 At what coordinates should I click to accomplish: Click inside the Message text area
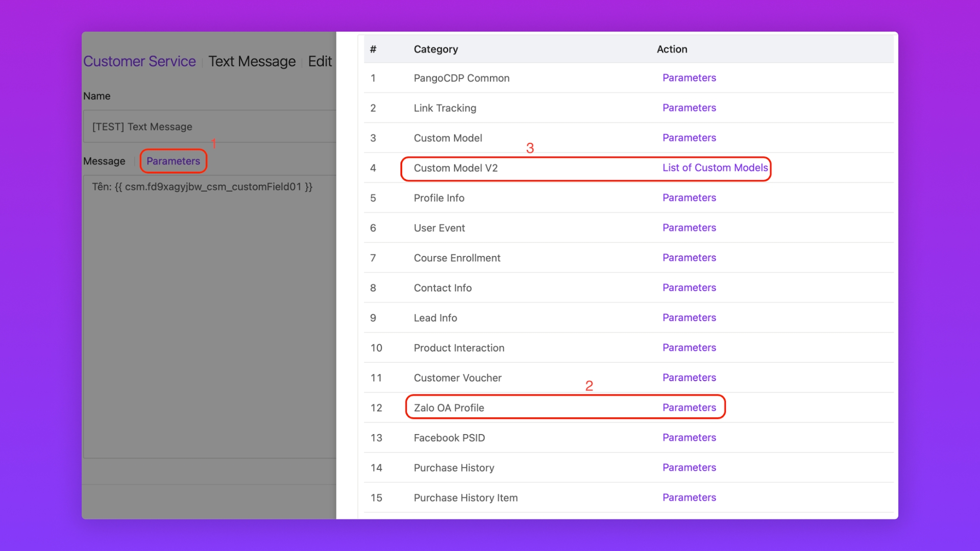[x=209, y=316]
